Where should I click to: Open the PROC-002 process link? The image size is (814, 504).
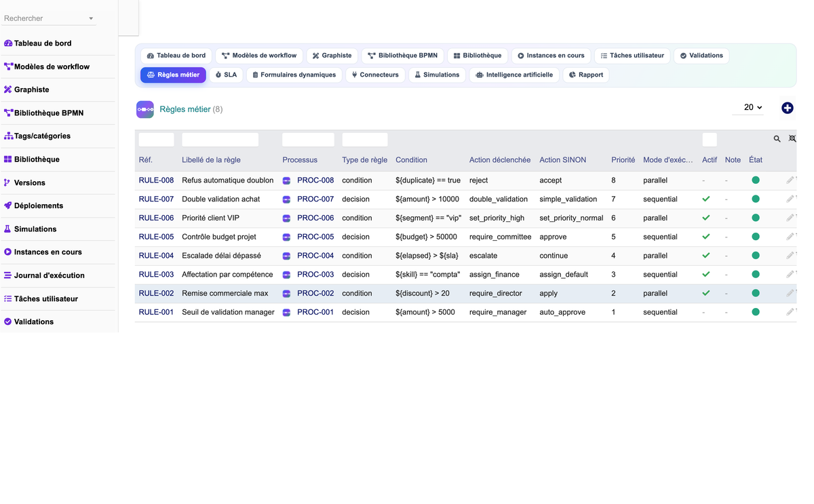315,294
